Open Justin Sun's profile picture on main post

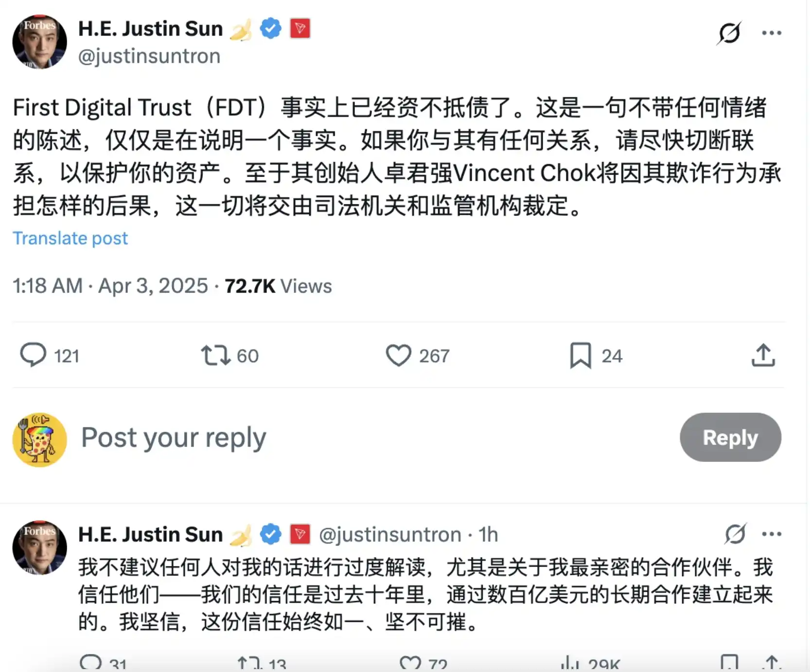pyautogui.click(x=39, y=42)
